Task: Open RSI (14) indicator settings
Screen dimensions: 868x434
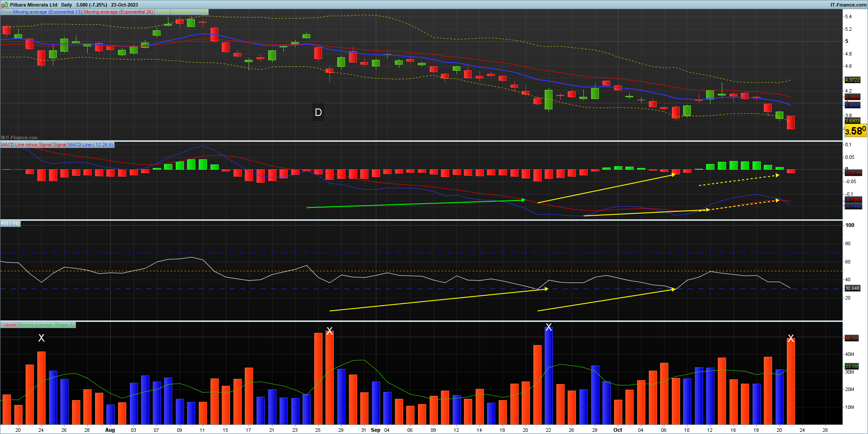Action: (x=10, y=224)
